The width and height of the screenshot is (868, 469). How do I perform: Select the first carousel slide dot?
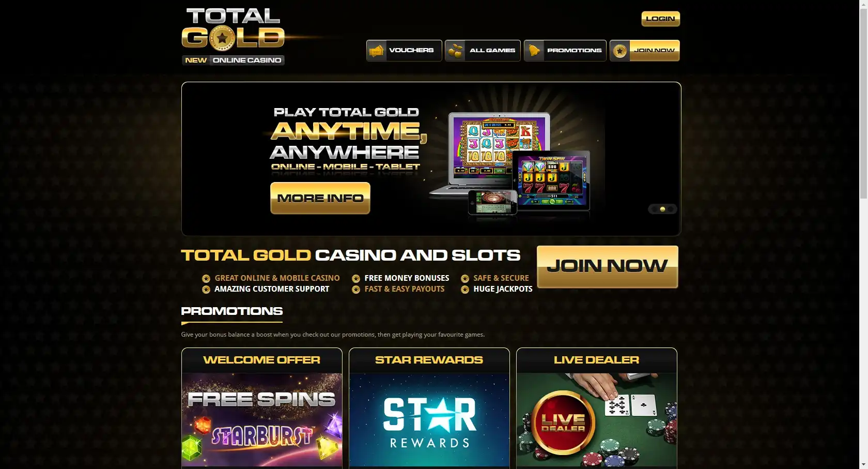pyautogui.click(x=655, y=209)
